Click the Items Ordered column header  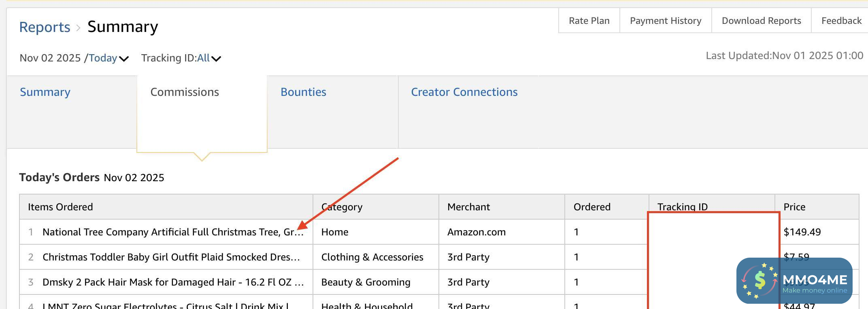tap(60, 207)
